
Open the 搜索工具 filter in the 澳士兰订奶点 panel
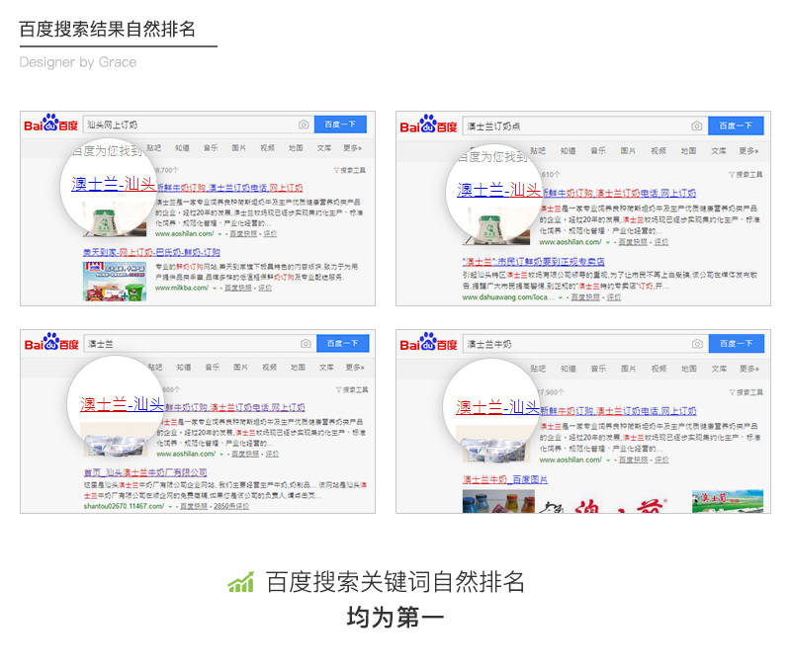[746, 175]
